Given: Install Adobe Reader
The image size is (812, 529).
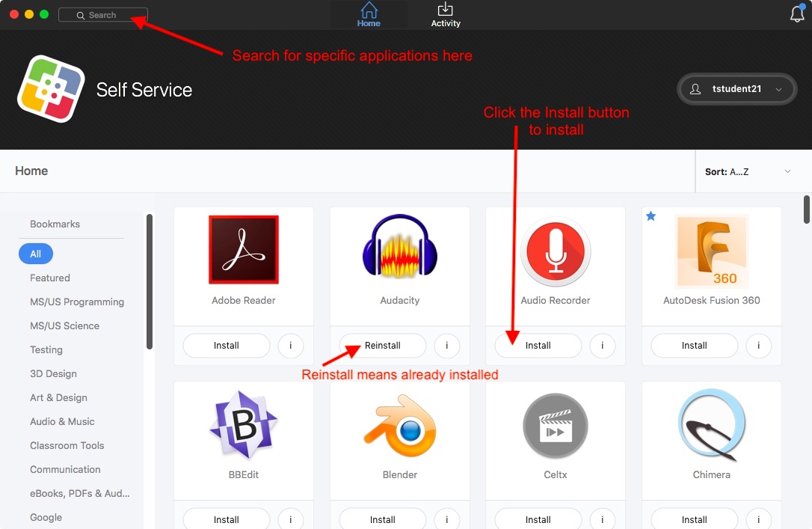Looking at the screenshot, I should [x=227, y=346].
